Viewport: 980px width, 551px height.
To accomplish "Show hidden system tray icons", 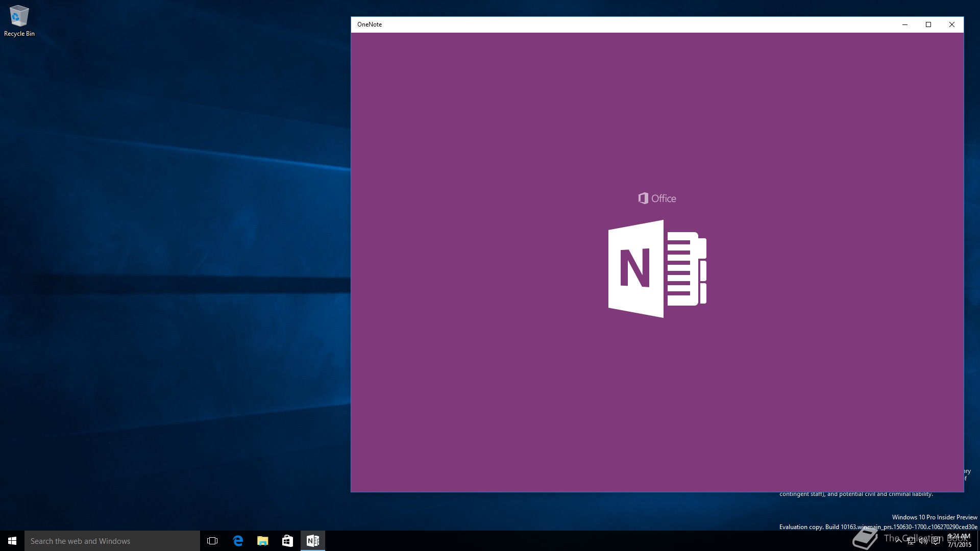I will pos(898,541).
